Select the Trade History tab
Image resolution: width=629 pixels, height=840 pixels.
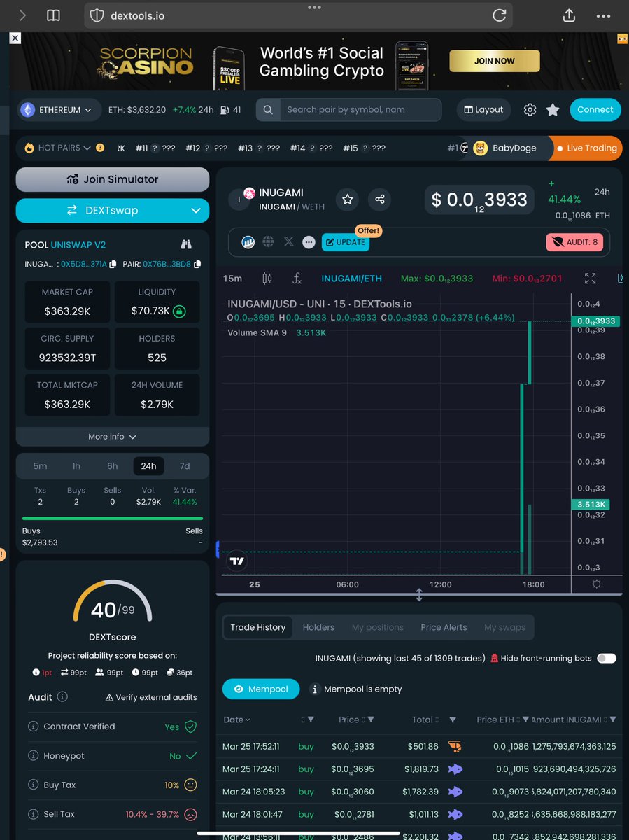tap(258, 627)
